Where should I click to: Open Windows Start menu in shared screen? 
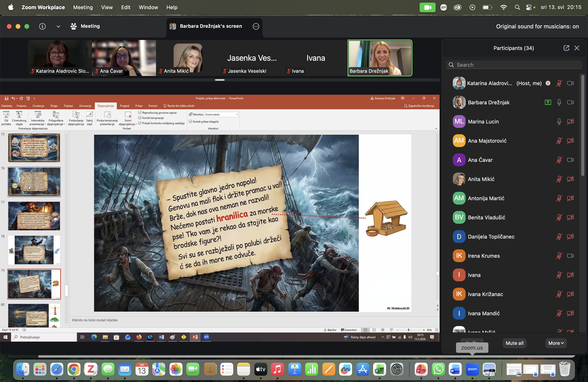click(5, 337)
